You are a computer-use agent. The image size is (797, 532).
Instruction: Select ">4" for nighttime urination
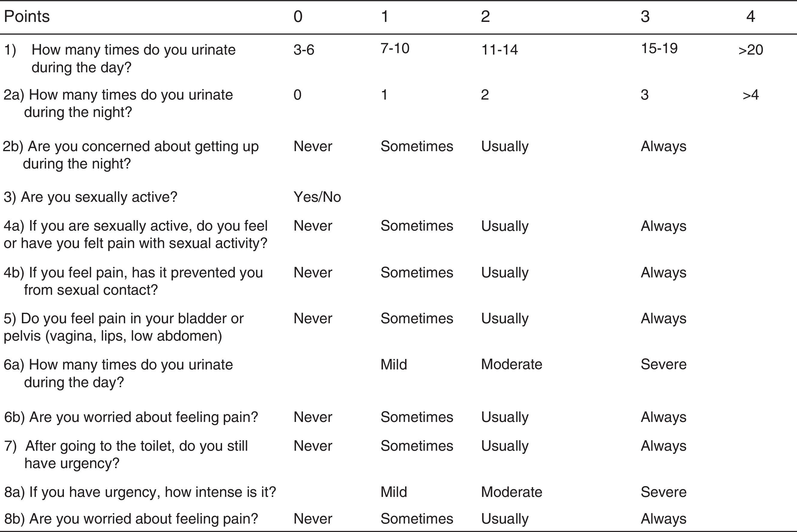(x=750, y=95)
